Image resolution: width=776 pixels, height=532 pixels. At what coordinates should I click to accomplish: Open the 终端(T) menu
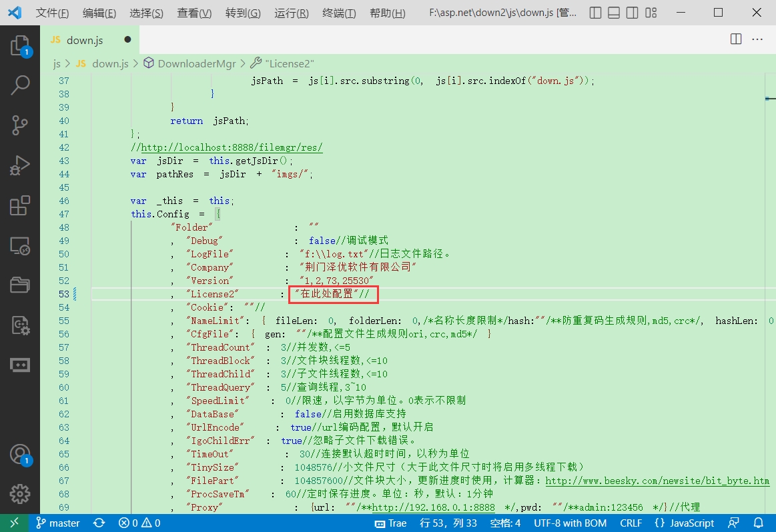339,13
